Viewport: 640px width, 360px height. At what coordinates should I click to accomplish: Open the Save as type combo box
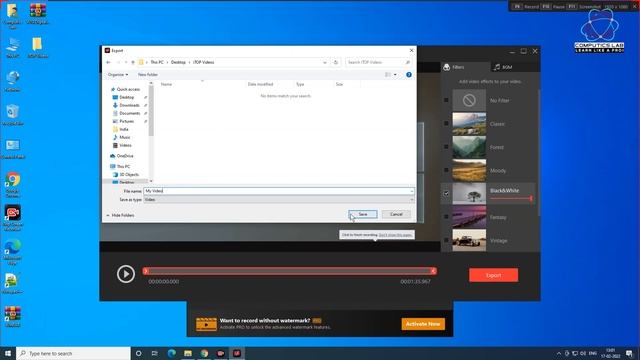click(279, 200)
